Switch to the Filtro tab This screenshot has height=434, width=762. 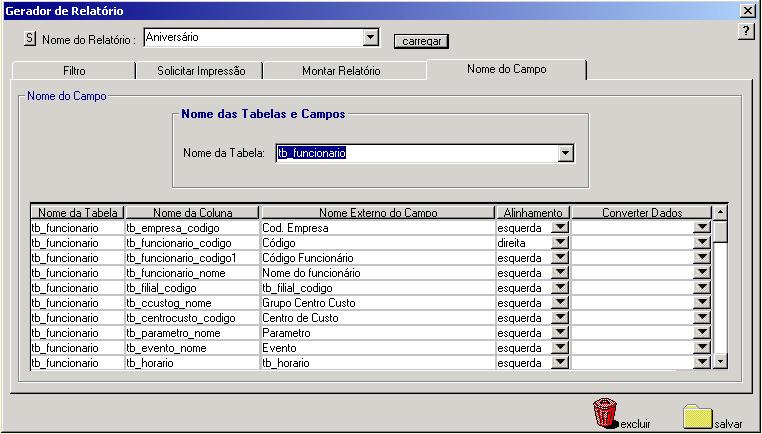74,71
